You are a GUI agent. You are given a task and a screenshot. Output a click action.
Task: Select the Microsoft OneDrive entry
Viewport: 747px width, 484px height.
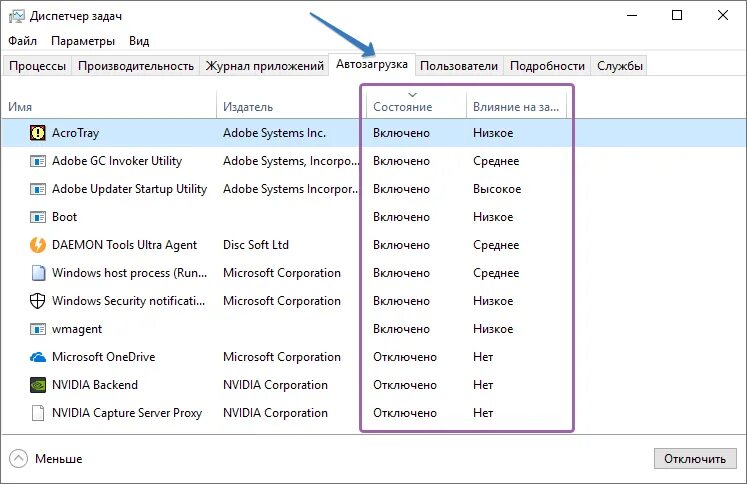(103, 357)
